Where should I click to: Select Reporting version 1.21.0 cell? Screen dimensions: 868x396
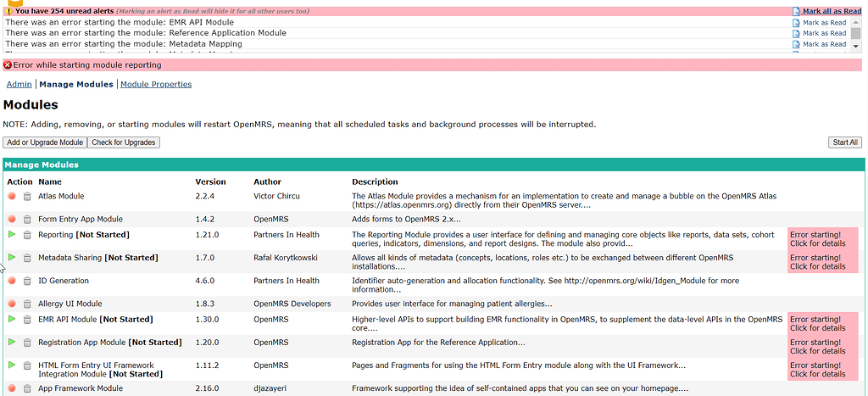pos(207,235)
